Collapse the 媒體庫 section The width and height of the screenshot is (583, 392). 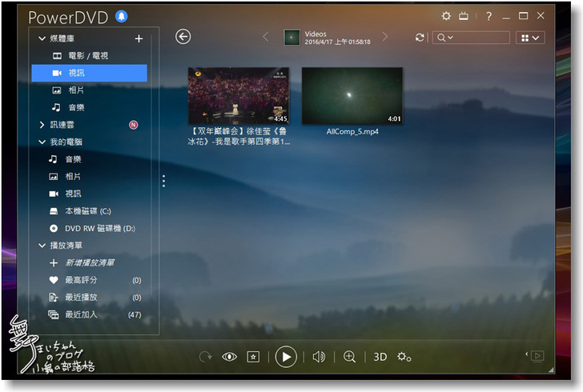coord(42,38)
